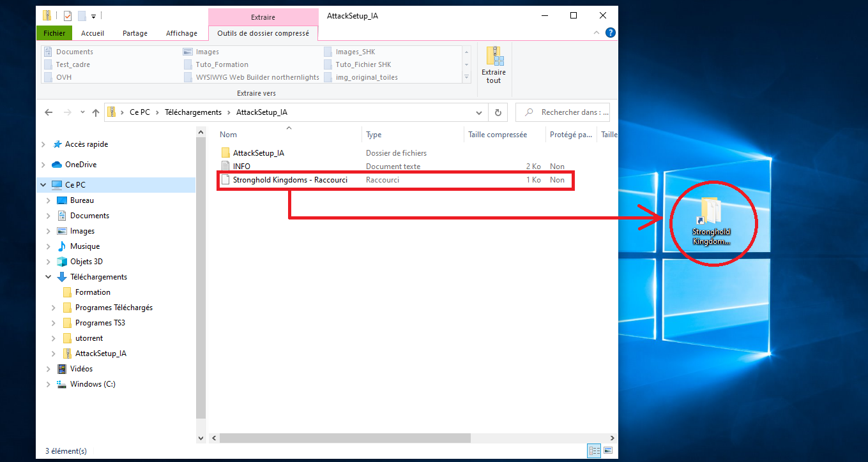Screen dimensions: 868x462
Task: Switch to large icons view button
Action: click(x=608, y=451)
